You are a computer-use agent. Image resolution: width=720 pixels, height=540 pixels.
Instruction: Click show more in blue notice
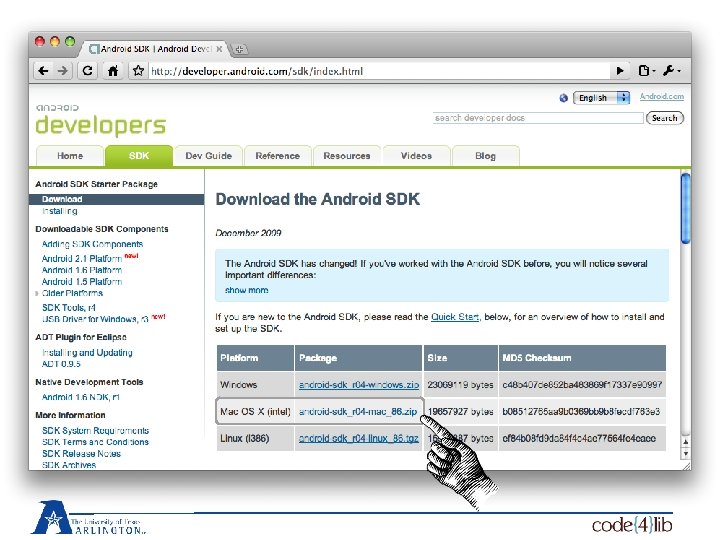[247, 290]
